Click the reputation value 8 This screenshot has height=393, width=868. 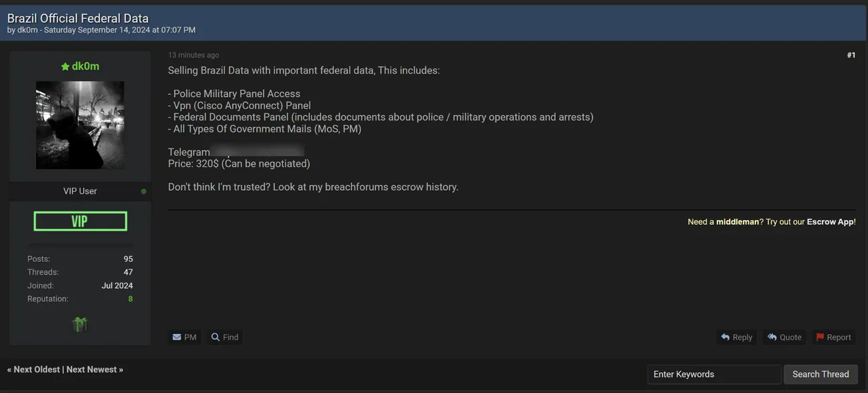[x=130, y=299]
